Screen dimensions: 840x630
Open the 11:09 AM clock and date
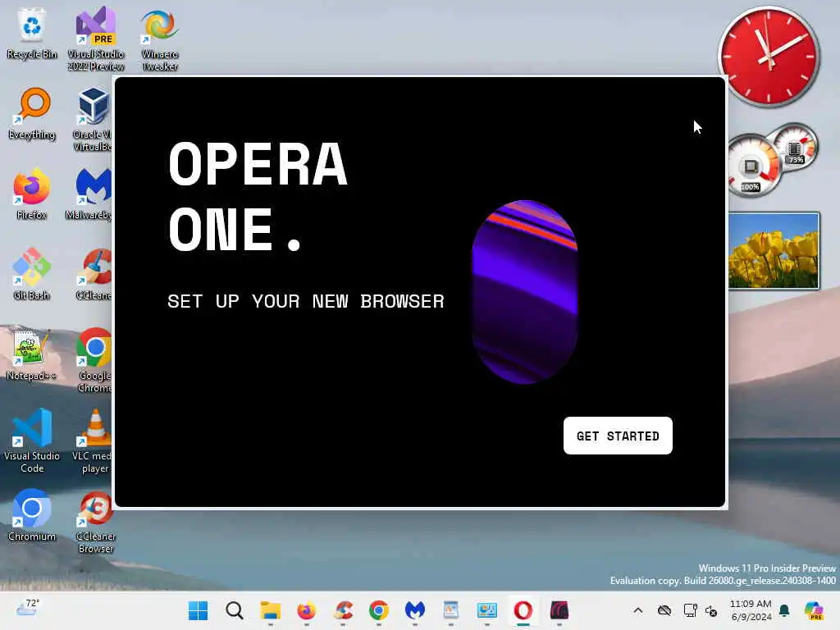751,610
